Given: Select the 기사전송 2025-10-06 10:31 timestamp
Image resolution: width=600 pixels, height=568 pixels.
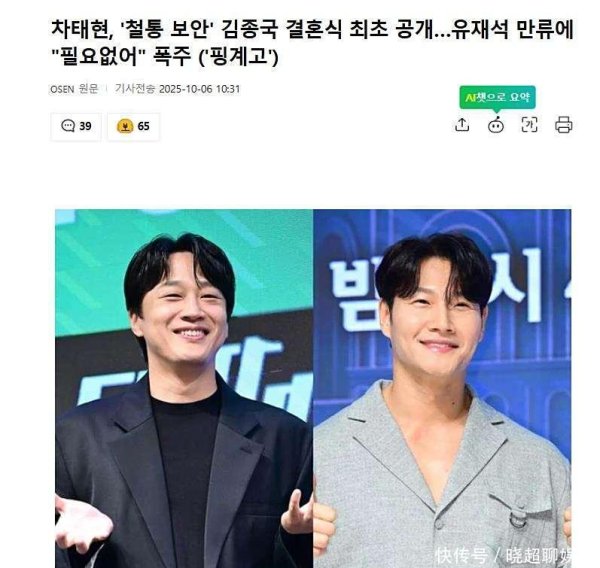Looking at the screenshot, I should point(177,89).
